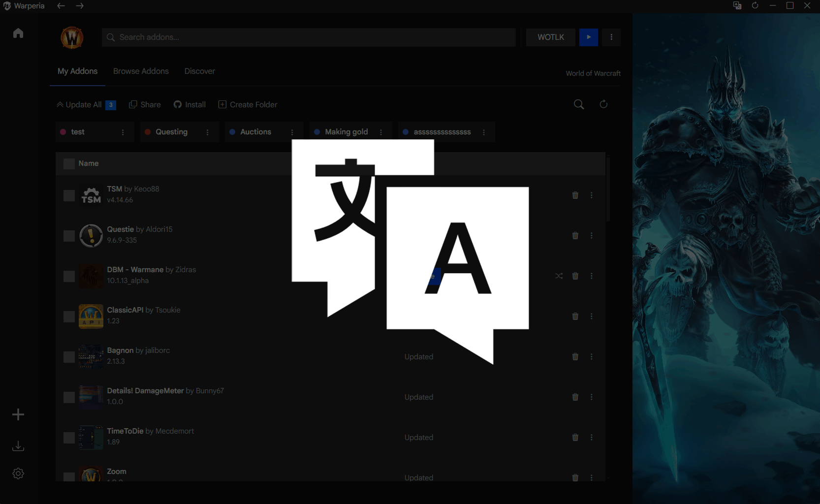The width and height of the screenshot is (820, 504).
Task: Click the WOTLK version button
Action: (551, 37)
